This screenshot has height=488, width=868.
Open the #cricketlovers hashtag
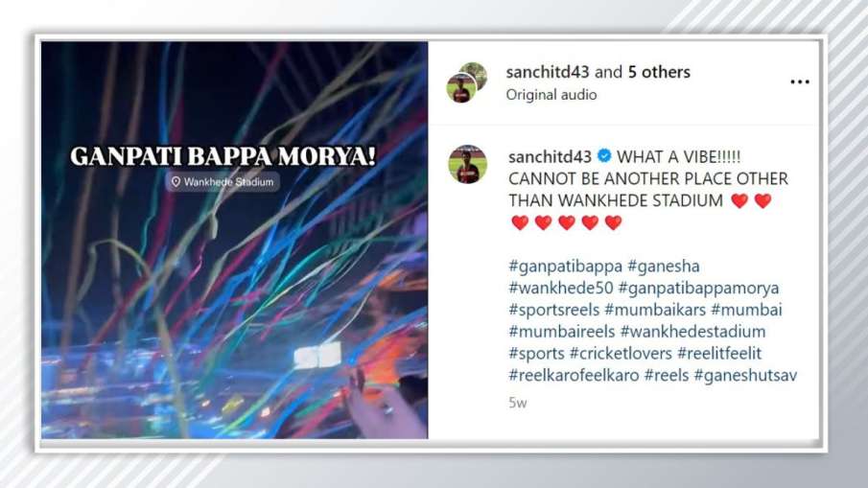pos(621,353)
